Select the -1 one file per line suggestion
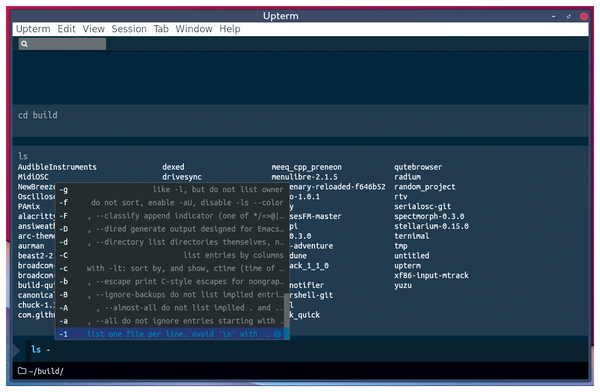 [x=172, y=334]
